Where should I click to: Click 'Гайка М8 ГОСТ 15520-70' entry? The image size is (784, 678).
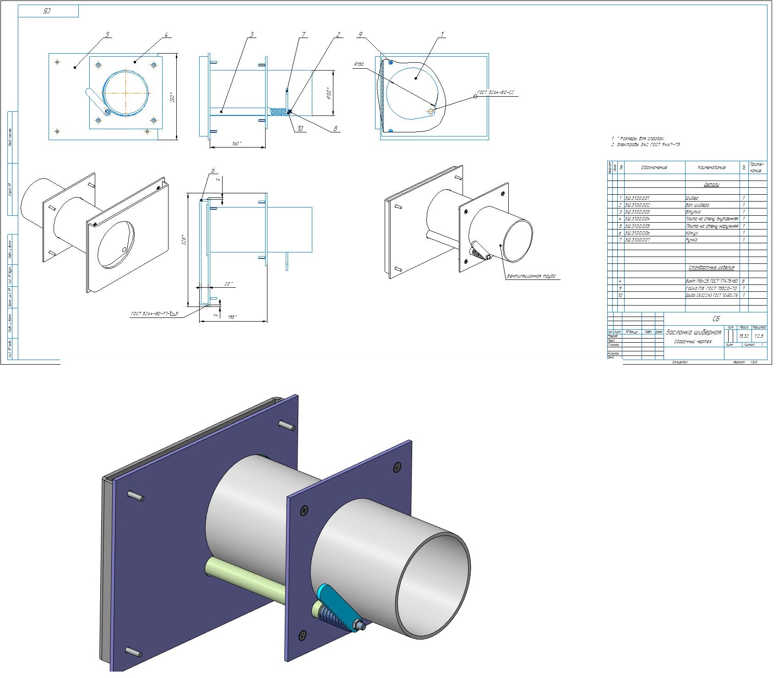click(x=711, y=289)
